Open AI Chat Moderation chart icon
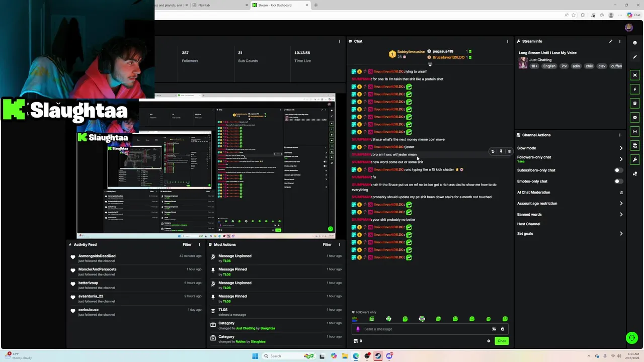The width and height of the screenshot is (644, 362). coord(621,193)
